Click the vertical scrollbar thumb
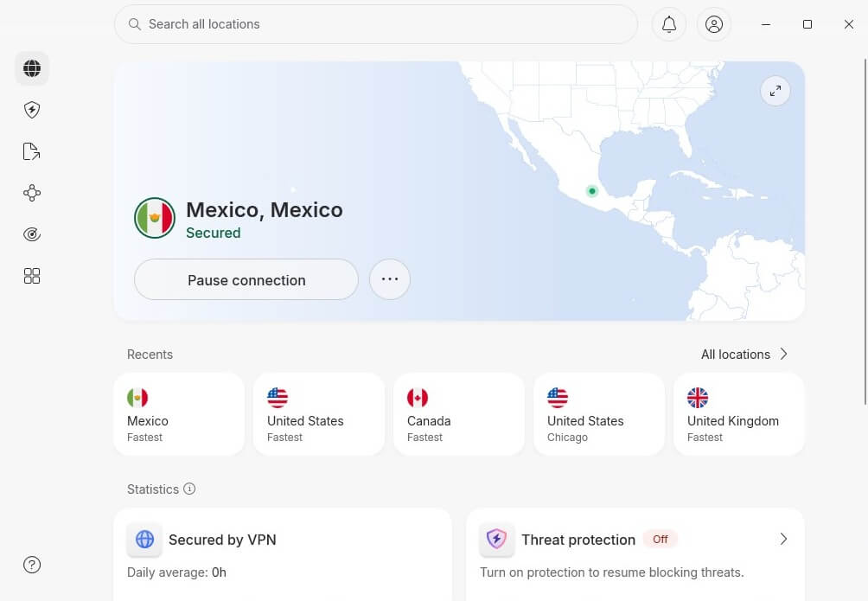The image size is (868, 601). [865, 232]
